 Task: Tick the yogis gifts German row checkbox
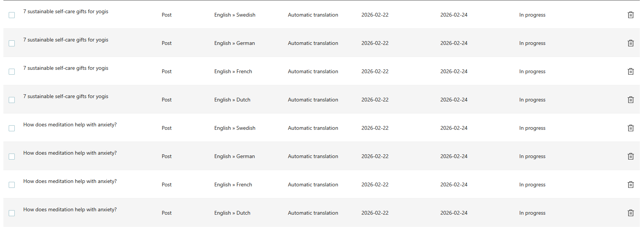click(12, 43)
